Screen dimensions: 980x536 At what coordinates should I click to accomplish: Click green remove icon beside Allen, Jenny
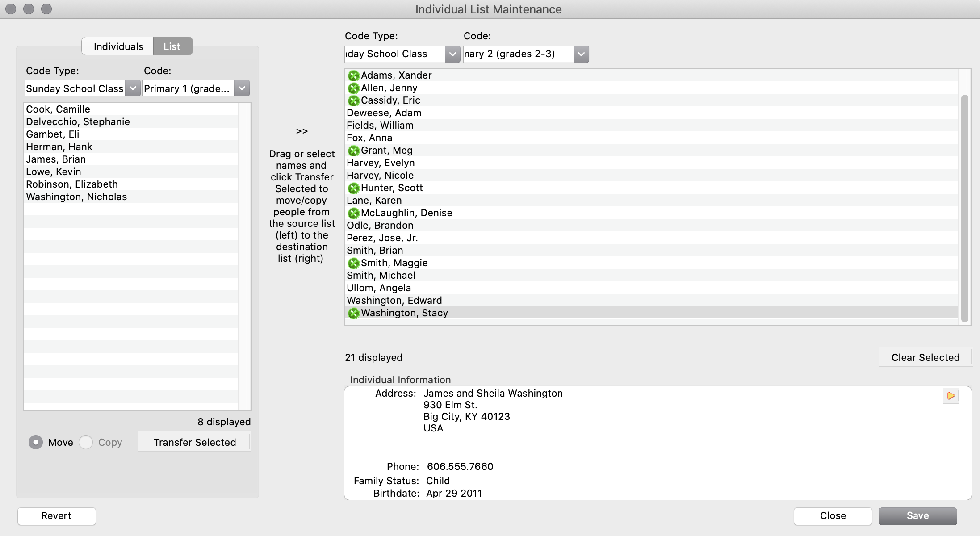pyautogui.click(x=353, y=88)
